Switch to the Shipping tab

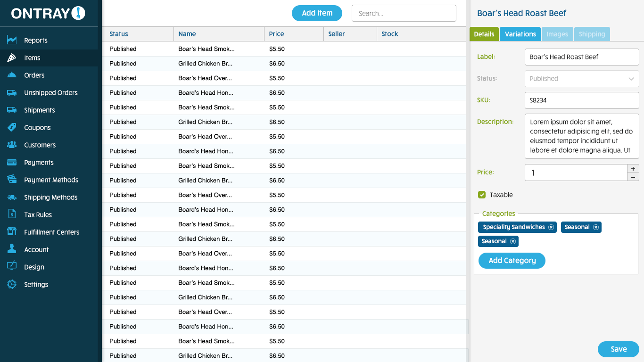coord(592,34)
